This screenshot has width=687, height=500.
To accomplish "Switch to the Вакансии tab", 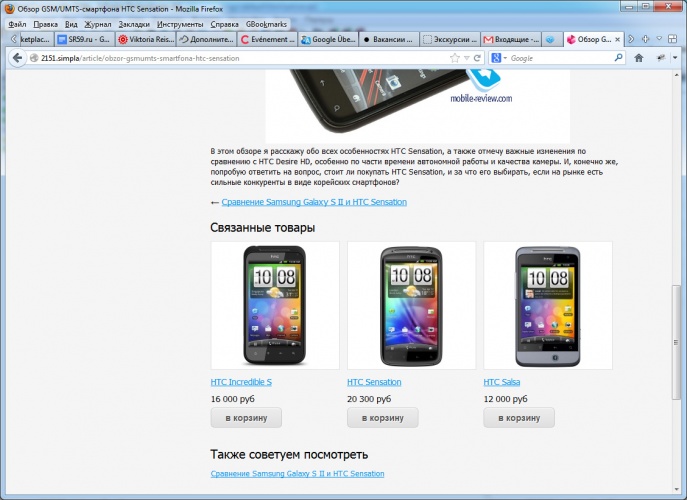I will [389, 39].
